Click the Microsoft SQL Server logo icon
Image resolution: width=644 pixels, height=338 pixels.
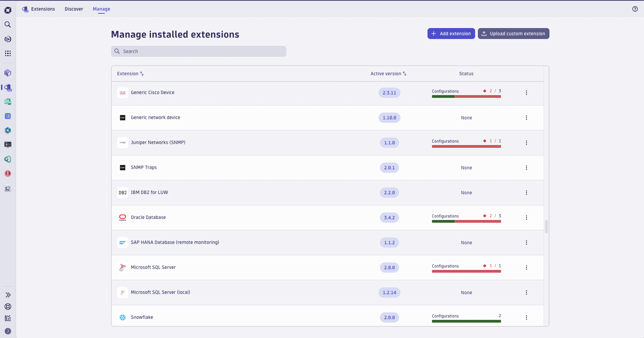123,268
